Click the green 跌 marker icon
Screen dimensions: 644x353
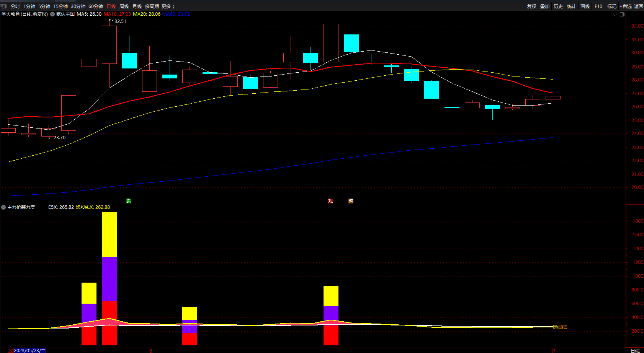129,201
